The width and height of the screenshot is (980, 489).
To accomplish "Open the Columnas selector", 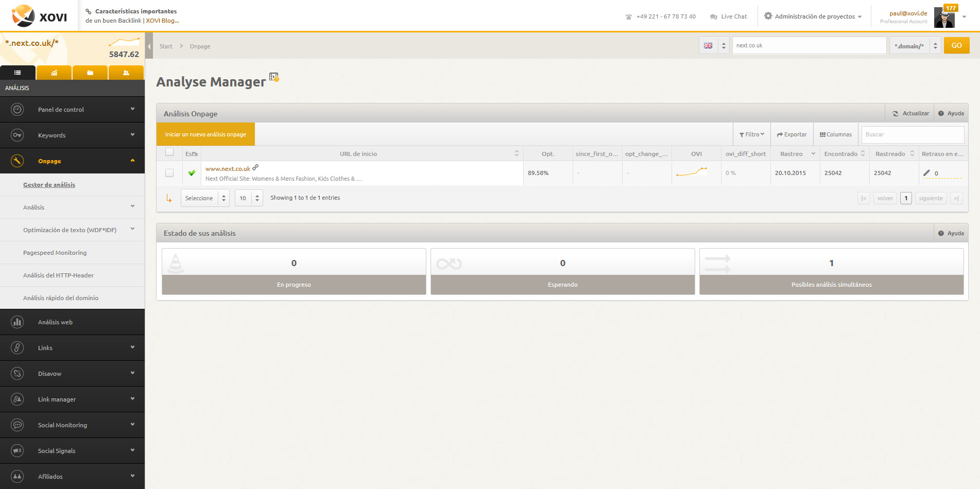I will click(836, 134).
